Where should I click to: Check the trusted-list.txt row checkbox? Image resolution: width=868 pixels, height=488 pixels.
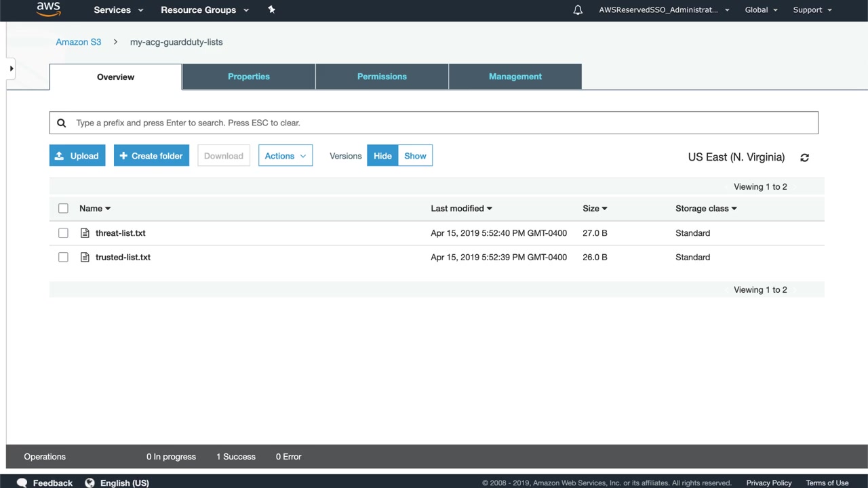tap(63, 258)
